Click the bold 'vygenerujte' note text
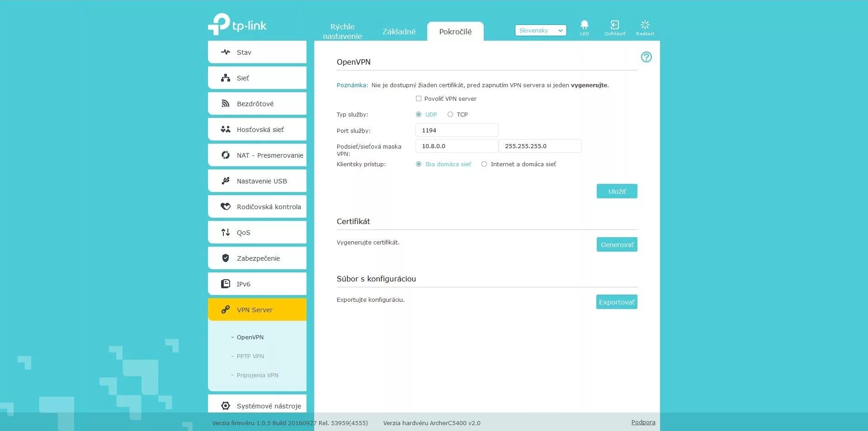This screenshot has height=431, width=868. click(x=589, y=85)
